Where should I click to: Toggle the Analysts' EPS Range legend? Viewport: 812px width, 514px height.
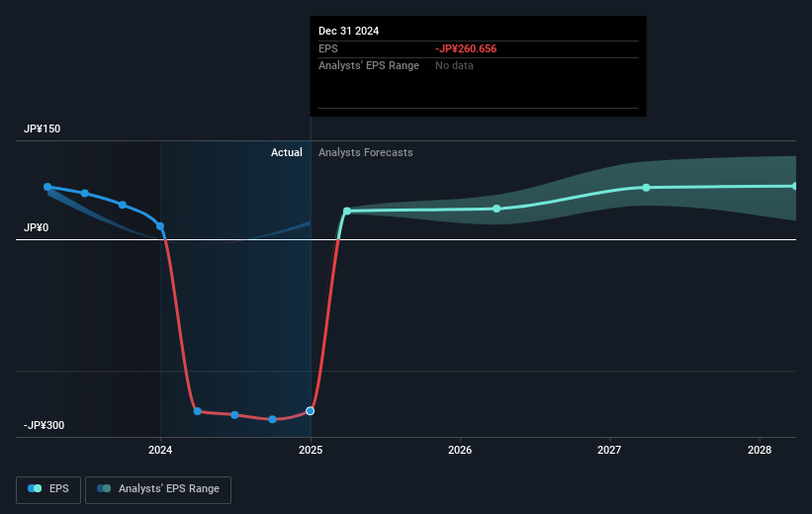tap(158, 489)
